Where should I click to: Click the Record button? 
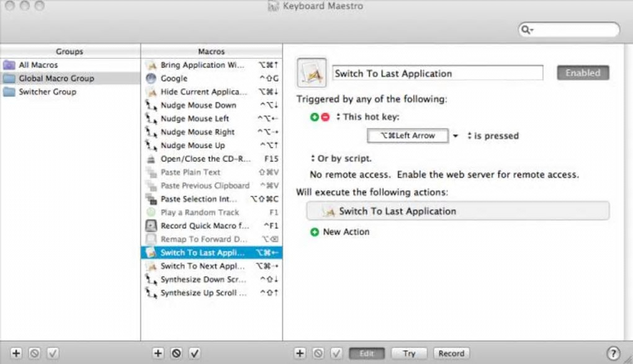(451, 353)
